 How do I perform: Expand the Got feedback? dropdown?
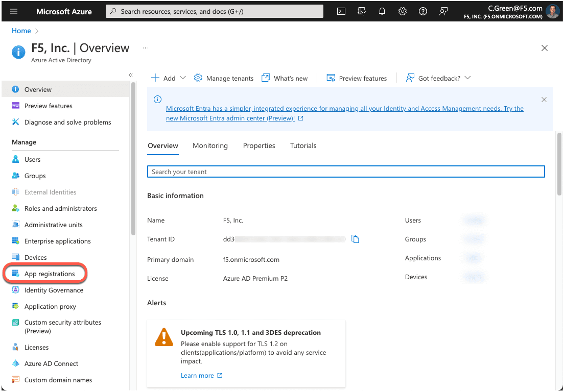pyautogui.click(x=438, y=78)
